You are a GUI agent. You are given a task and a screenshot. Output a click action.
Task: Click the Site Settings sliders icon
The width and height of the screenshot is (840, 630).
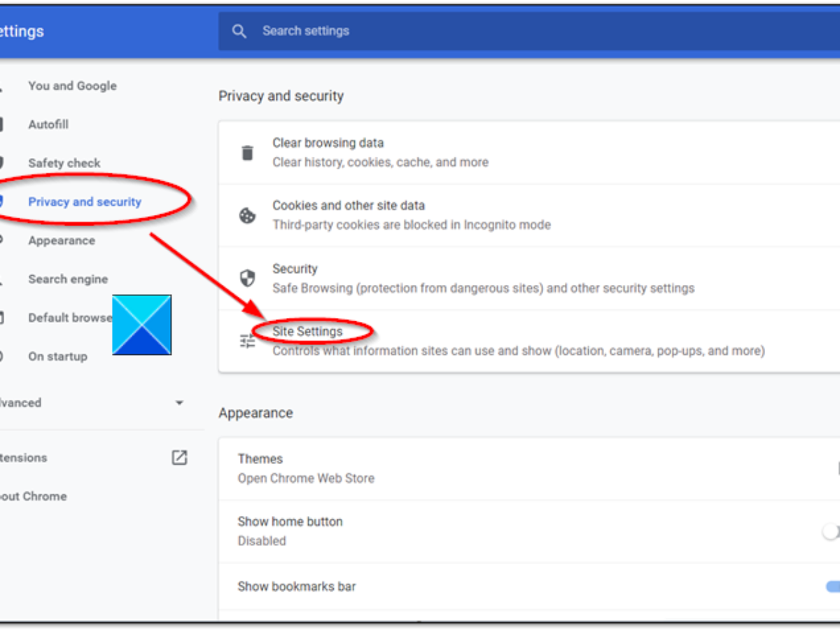coord(247,342)
